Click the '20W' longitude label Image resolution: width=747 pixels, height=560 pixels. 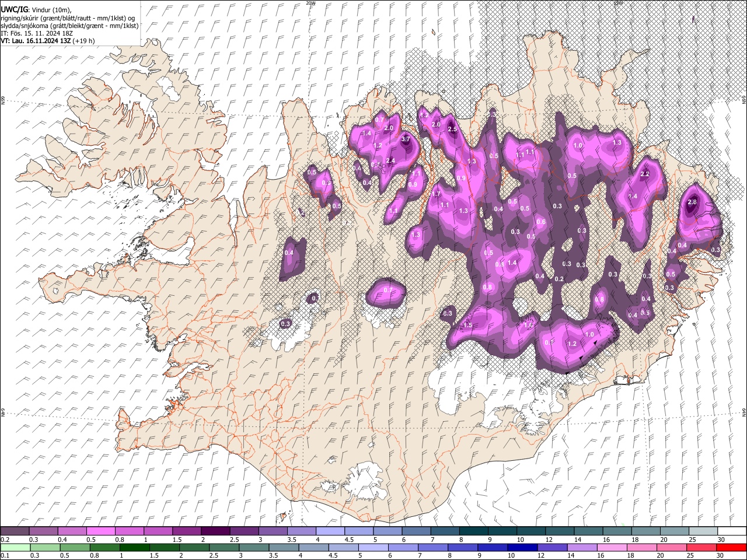[310, 3]
